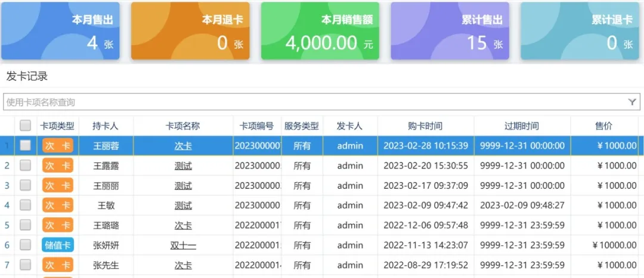This screenshot has height=278, width=644.
Task: Sort by 过期时间 column header
Action: tap(522, 126)
